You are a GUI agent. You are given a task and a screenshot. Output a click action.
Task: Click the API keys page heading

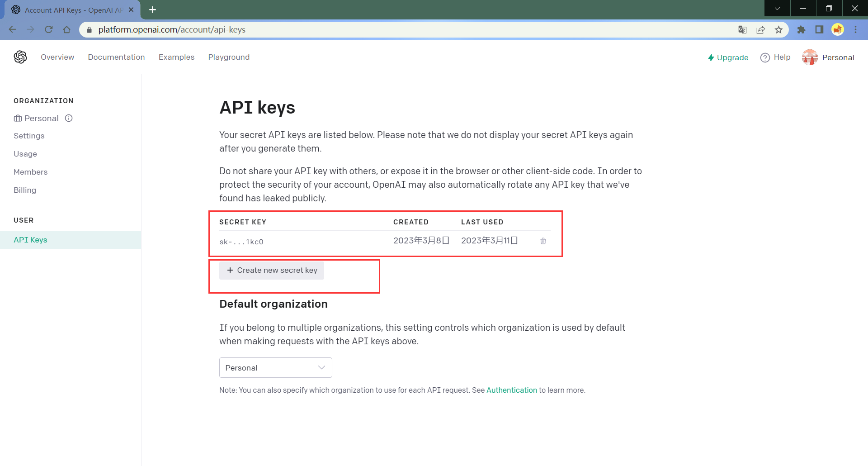(257, 108)
